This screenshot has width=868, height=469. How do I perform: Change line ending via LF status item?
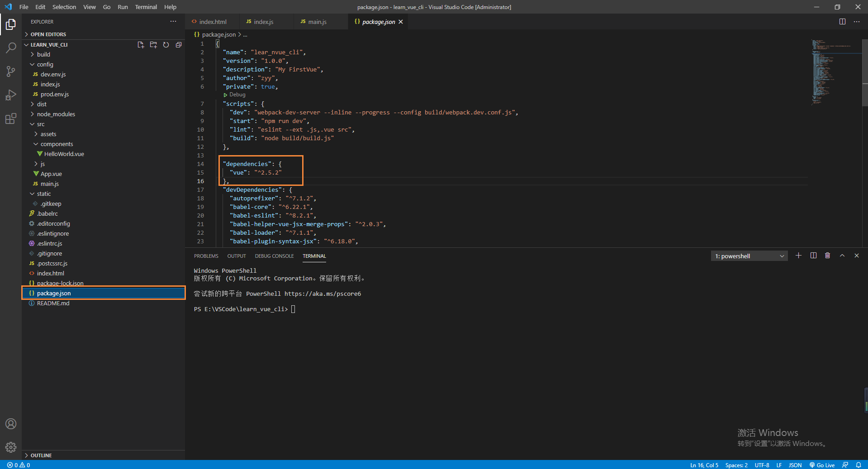779,465
